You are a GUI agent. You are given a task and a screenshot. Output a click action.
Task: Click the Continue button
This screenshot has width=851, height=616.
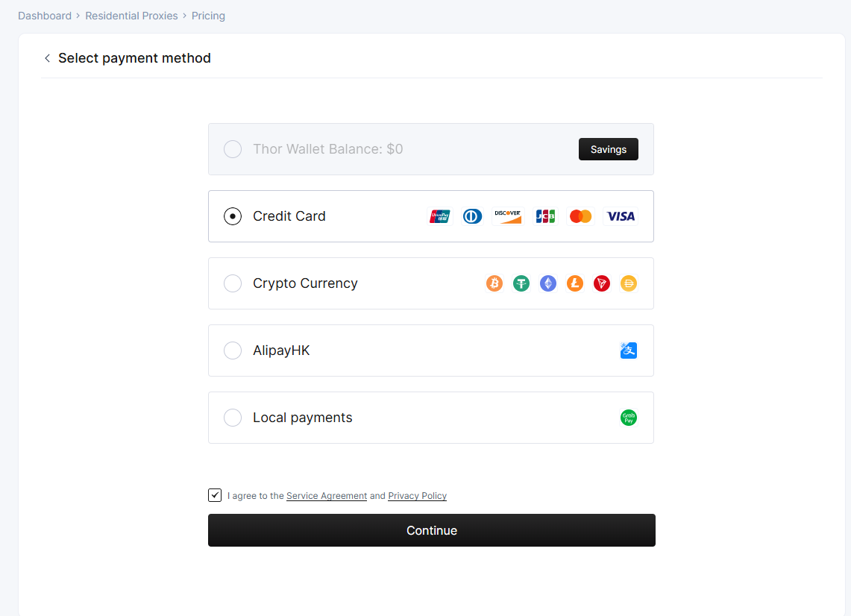[432, 530]
